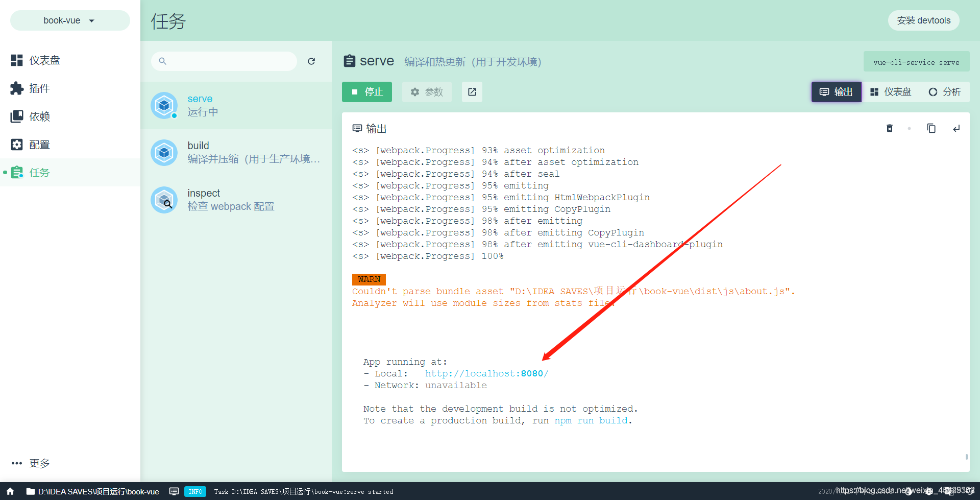The height and width of the screenshot is (500, 980).
Task: Switch to the 分析 analyzer tab
Action: pyautogui.click(x=945, y=92)
